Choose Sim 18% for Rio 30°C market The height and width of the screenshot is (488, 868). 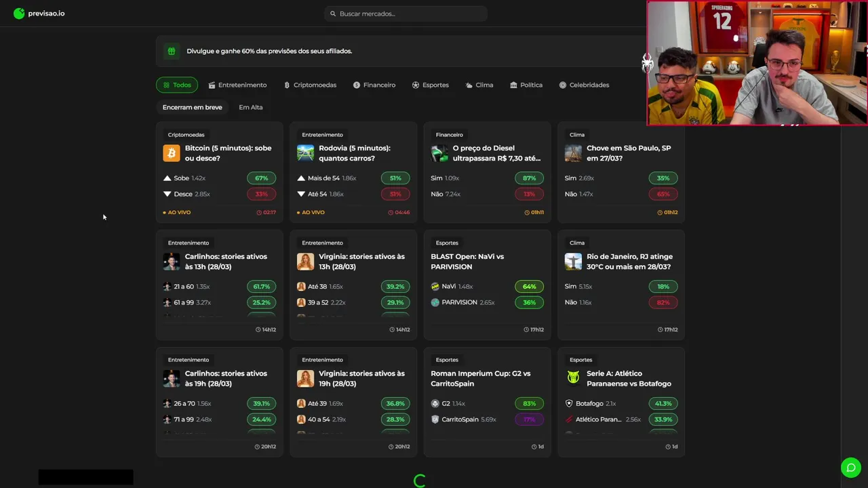663,287
